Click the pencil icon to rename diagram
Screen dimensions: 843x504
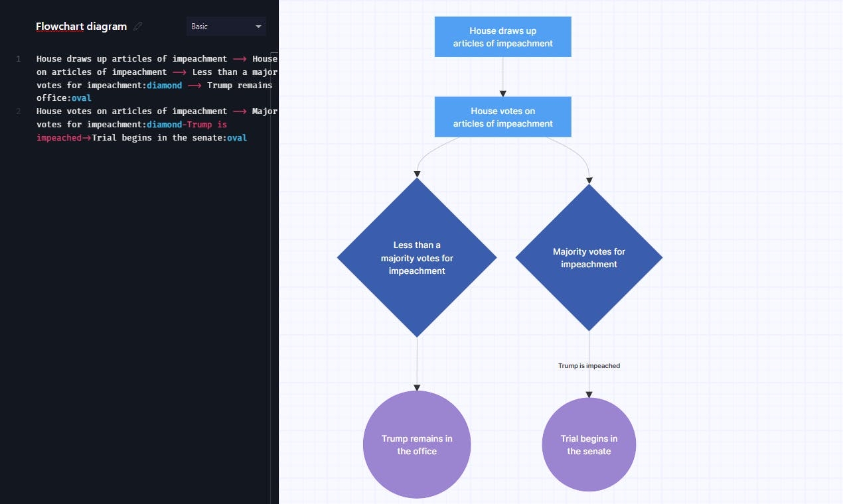138,27
